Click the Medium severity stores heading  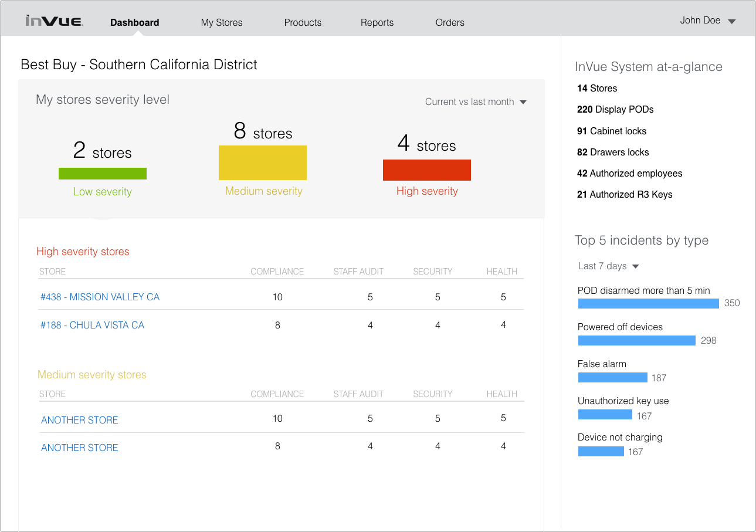pyautogui.click(x=92, y=375)
